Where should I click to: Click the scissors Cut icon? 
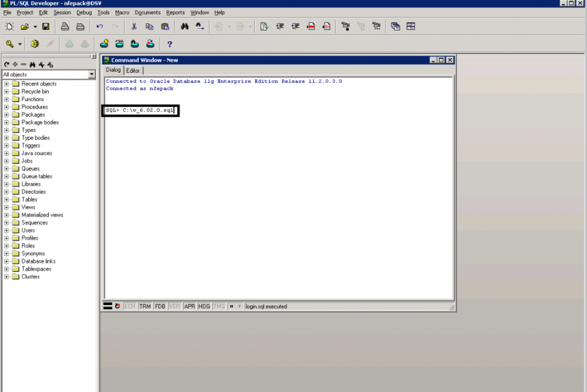[x=134, y=26]
